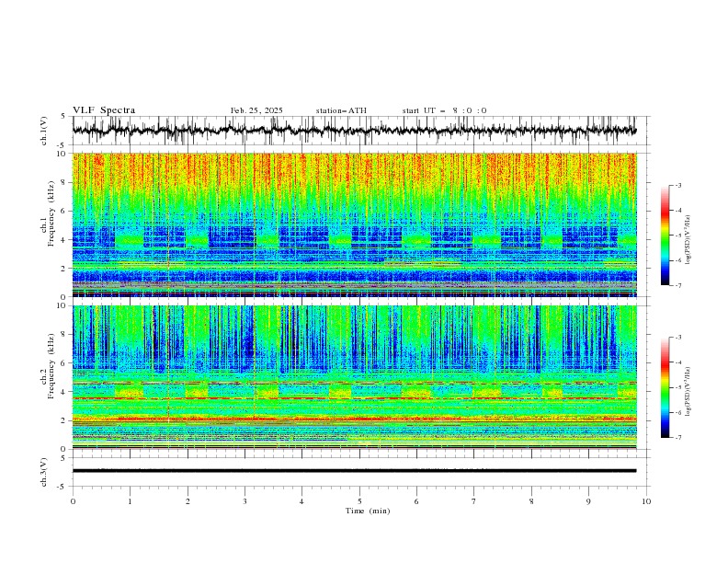The width and height of the screenshot is (728, 563).
Task: Click the "ch.3(V)" waveform axis label
Action: [x=44, y=472]
